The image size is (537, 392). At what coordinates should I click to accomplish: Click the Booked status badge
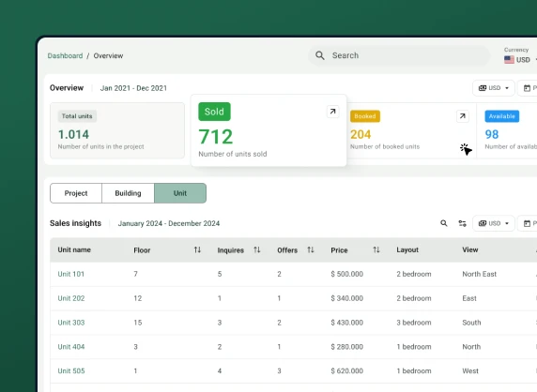tap(365, 116)
